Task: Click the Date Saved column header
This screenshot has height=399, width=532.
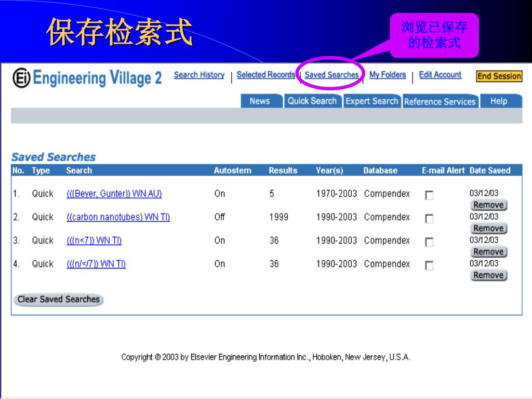Action: pyautogui.click(x=490, y=170)
